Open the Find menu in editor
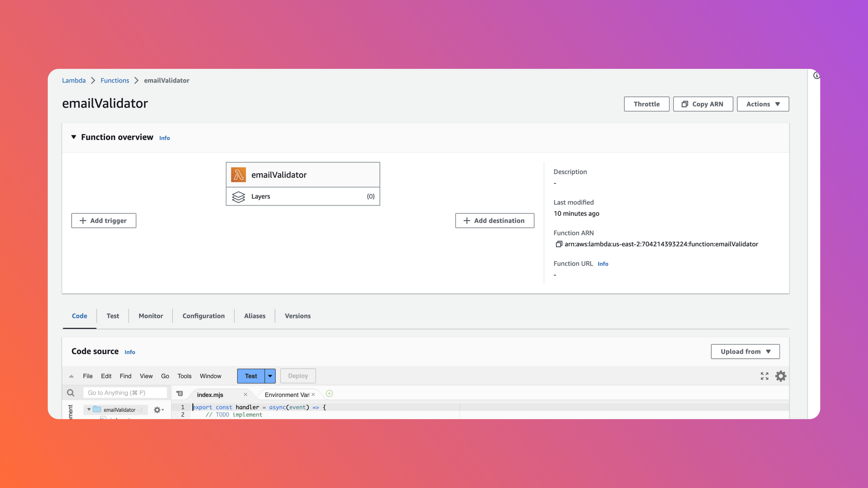This screenshot has height=488, width=868. (x=125, y=376)
